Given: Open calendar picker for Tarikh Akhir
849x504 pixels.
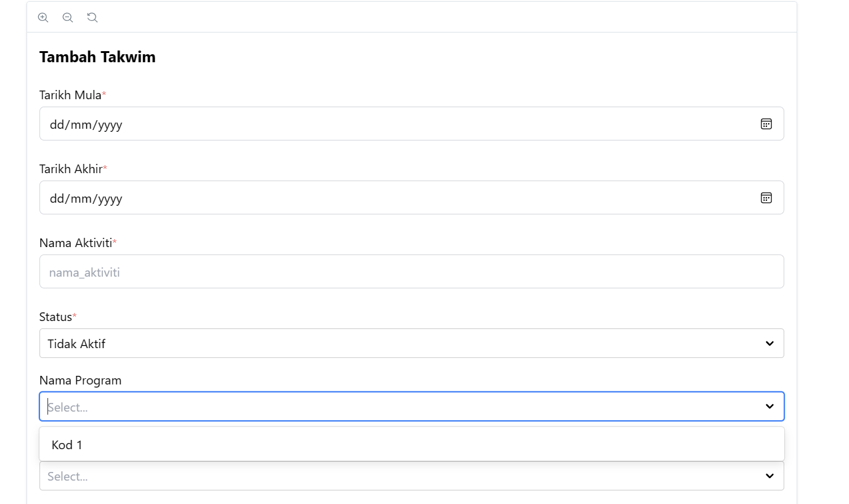Looking at the screenshot, I should pyautogui.click(x=766, y=198).
